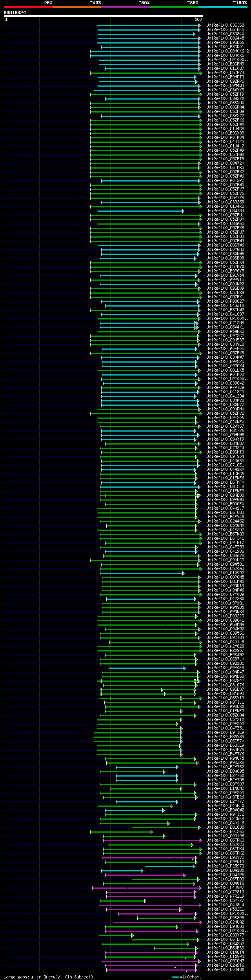Open hit UniRef100_C4J9P7
The image size is (251, 980).
pos(225,888)
